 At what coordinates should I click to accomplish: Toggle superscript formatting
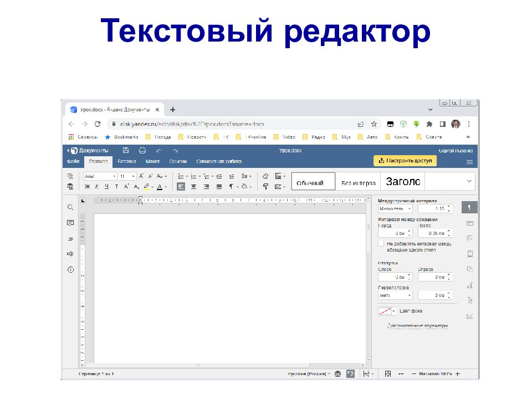click(126, 186)
